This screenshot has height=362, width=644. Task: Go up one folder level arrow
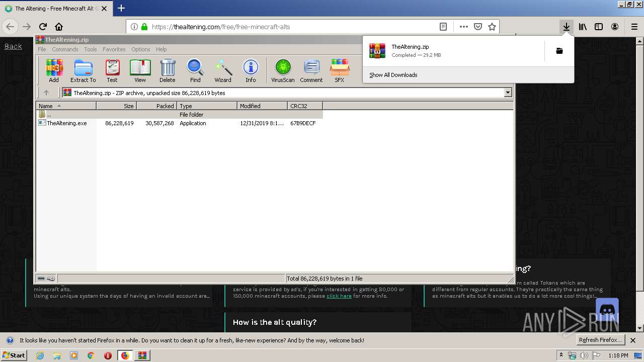click(x=46, y=93)
